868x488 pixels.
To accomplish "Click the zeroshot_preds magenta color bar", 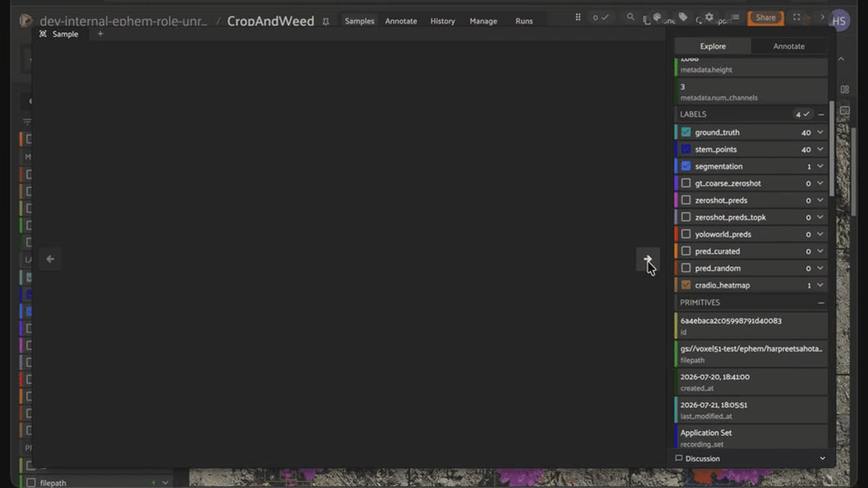I will tap(676, 200).
